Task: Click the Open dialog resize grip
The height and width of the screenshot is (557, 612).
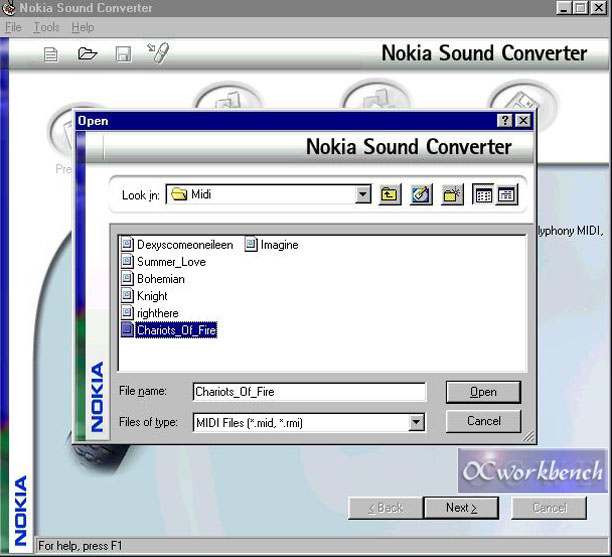Action: 528,436
